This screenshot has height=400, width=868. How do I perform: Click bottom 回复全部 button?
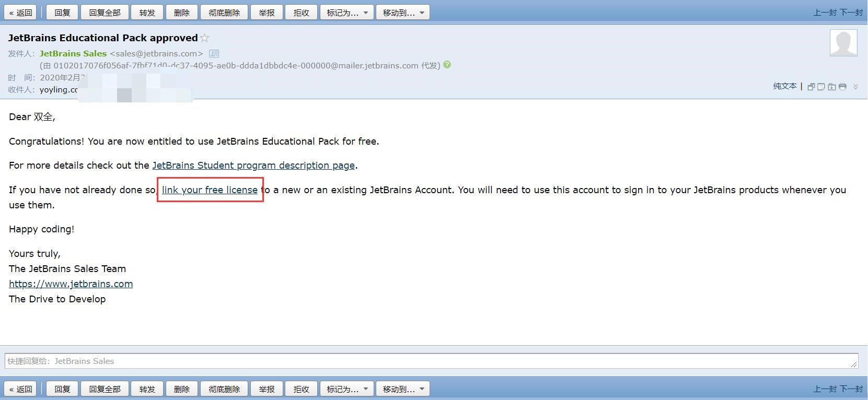[105, 389]
